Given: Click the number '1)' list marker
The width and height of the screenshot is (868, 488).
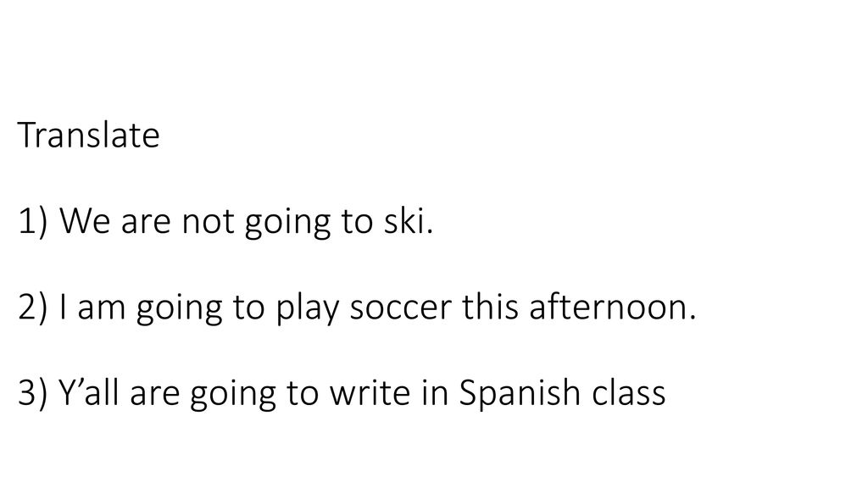Looking at the screenshot, I should tap(33, 221).
